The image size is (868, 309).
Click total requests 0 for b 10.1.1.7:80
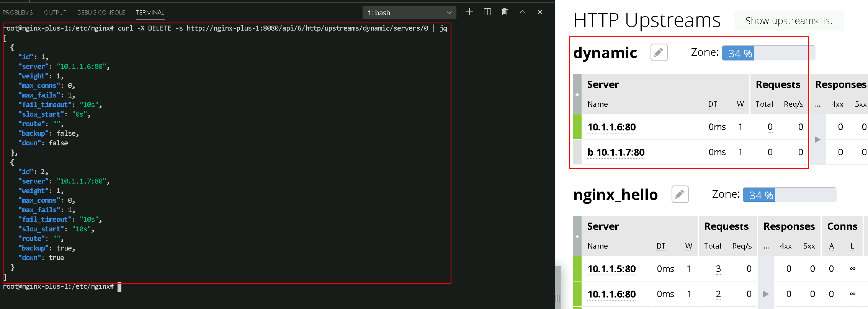pos(770,152)
